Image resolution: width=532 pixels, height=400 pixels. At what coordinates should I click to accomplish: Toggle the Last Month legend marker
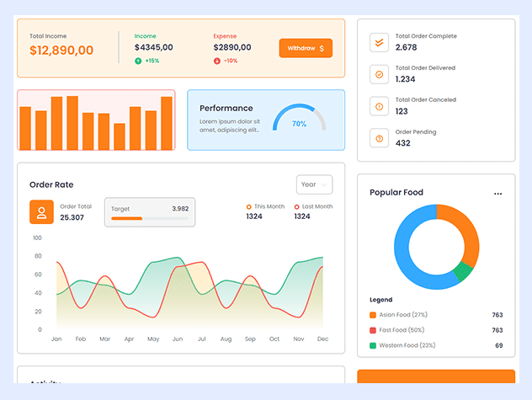pos(296,206)
